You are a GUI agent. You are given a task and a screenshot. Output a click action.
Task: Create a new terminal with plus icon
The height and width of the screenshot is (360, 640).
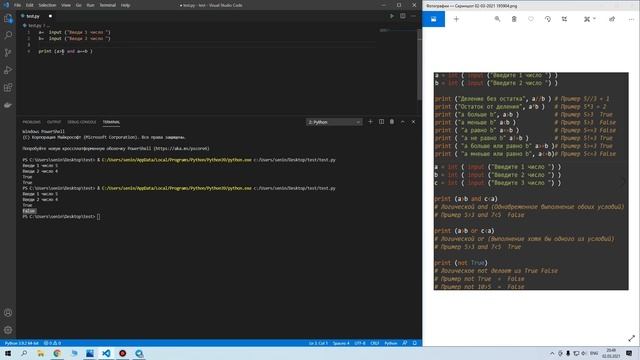click(x=370, y=122)
